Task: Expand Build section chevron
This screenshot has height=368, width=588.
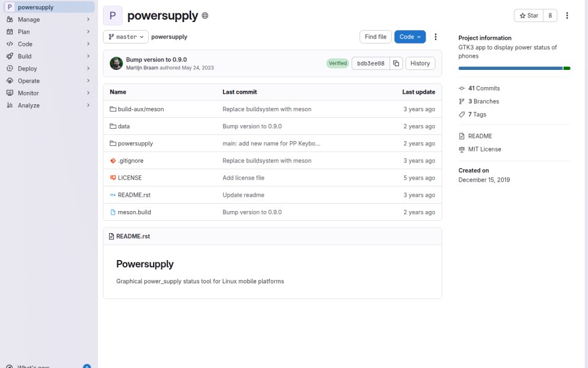Action: pos(88,56)
